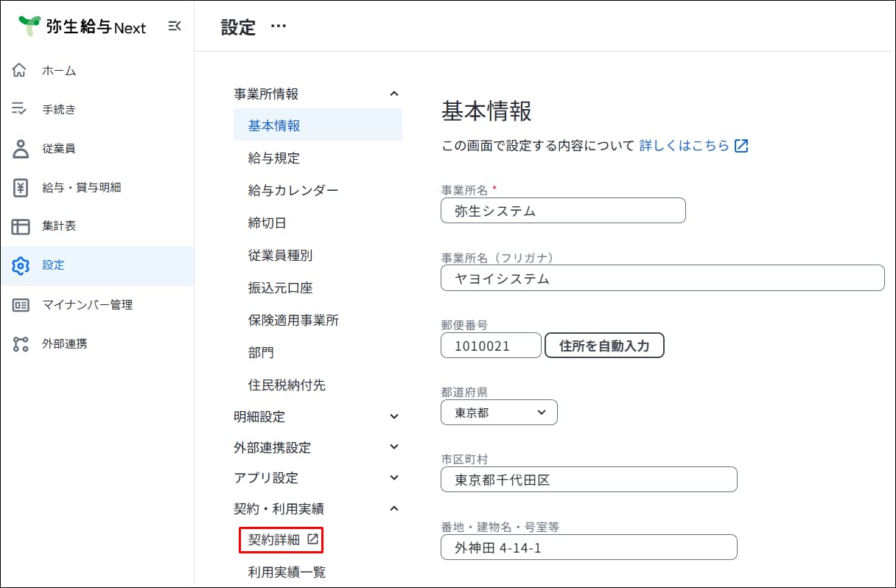The width and height of the screenshot is (896, 588).
Task: Click the 市区町村 field with 東京都千代田区
Action: point(589,480)
